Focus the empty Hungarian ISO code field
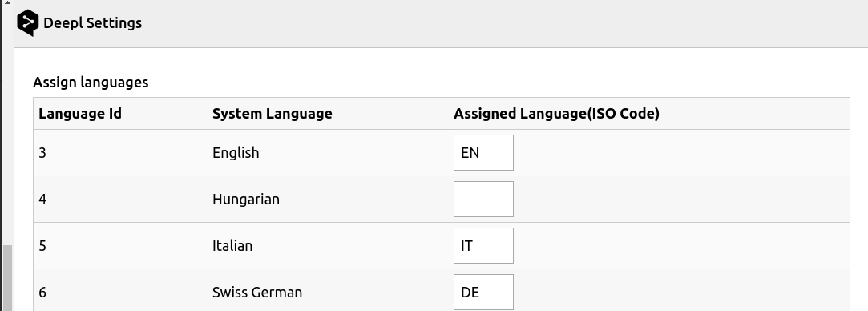The height and width of the screenshot is (311, 868). click(x=483, y=200)
